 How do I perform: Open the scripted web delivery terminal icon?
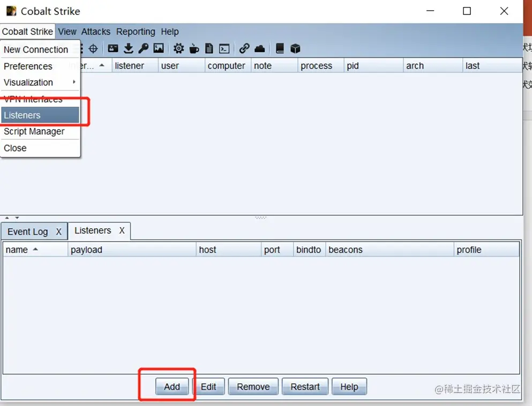click(224, 49)
